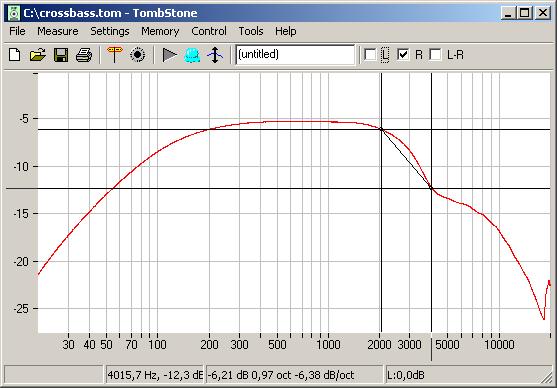
Task: Uncheck the R channel checkbox
Action: click(x=403, y=55)
